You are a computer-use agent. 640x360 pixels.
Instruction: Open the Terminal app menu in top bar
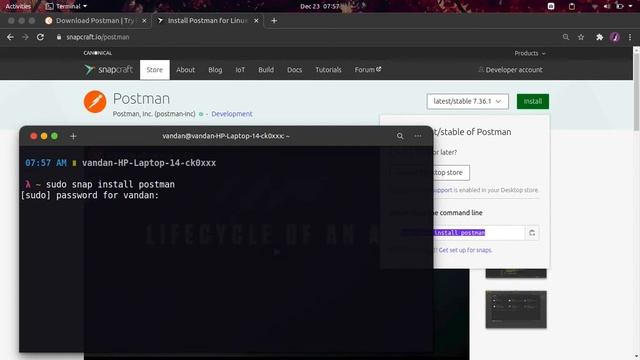point(67,6)
